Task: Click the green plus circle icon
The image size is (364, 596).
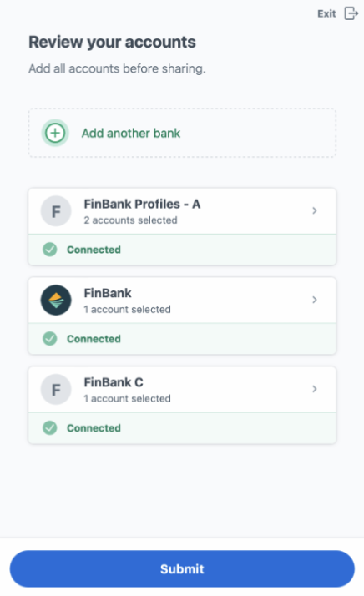Action: coord(55,133)
